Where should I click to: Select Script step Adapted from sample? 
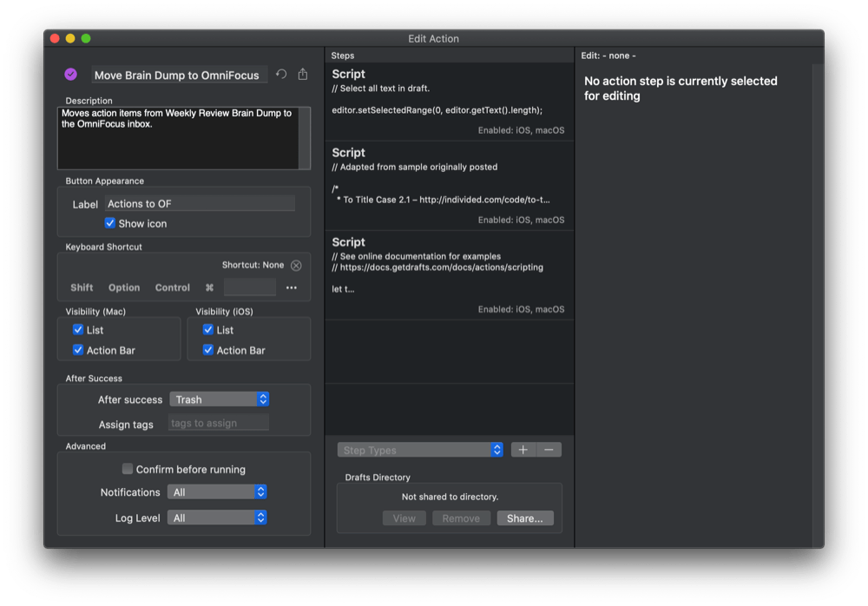[x=450, y=186]
